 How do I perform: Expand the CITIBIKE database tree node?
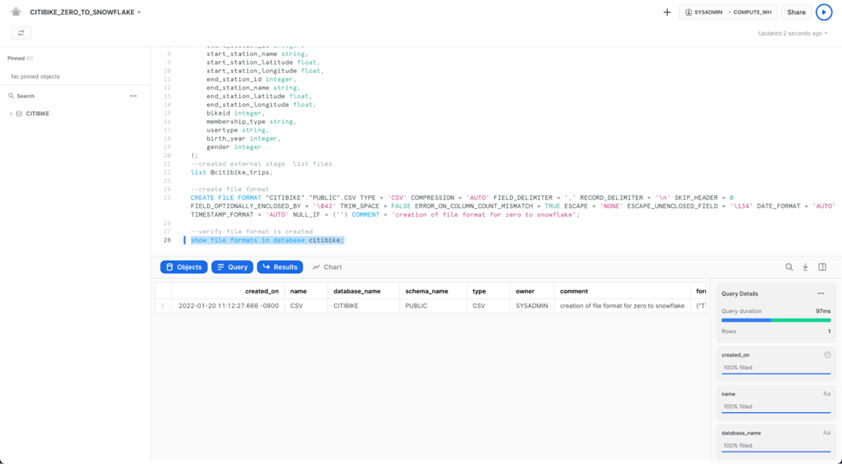(x=11, y=114)
